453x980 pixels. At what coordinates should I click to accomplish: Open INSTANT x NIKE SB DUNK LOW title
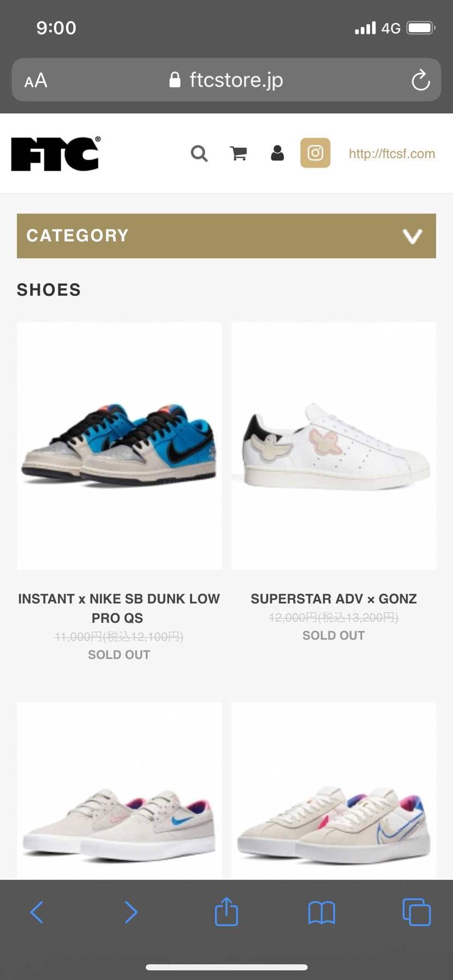pyautogui.click(x=119, y=608)
